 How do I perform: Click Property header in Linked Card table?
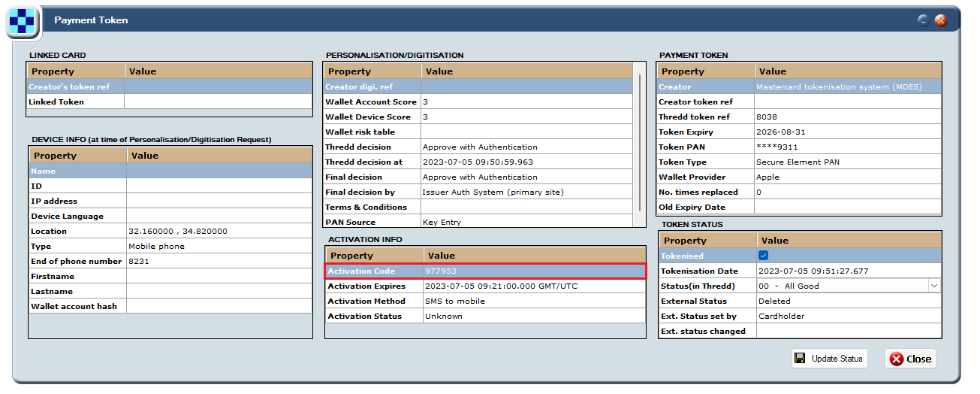click(76, 71)
